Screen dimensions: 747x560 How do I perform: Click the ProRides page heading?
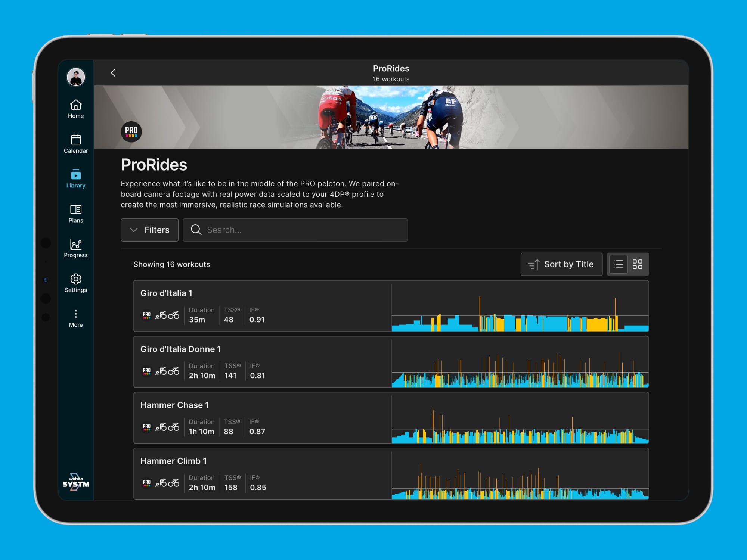pos(154,165)
